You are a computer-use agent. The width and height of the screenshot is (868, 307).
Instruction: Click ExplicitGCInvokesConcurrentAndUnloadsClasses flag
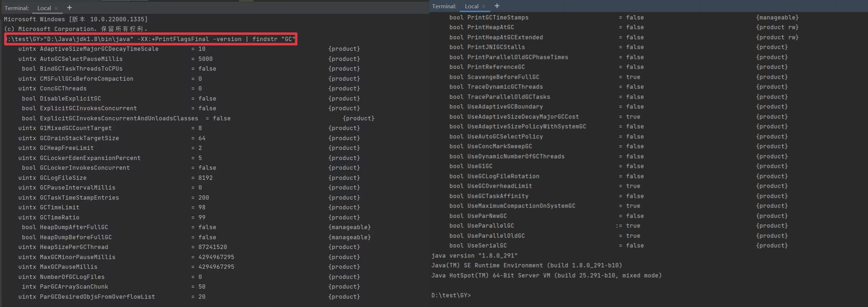119,118
